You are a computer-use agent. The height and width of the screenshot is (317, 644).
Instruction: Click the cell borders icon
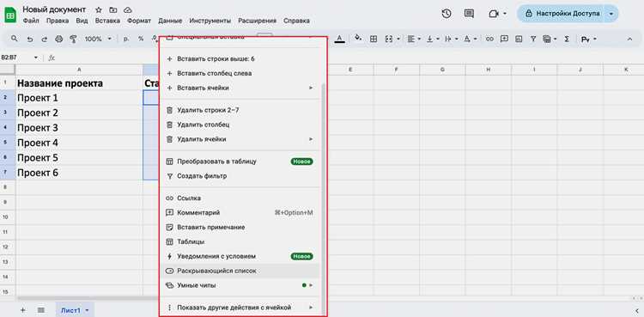[x=374, y=39]
